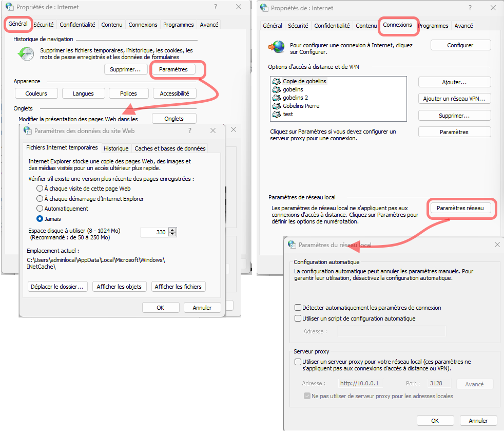The image size is (504, 431).
Task: Check 'Utiliser un serveur proxy pour votre réseau local'
Action: point(297,362)
